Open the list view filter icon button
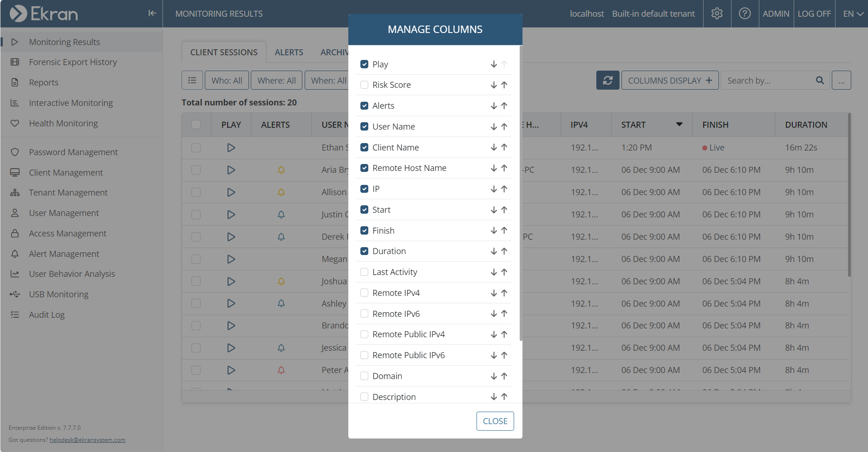Viewport: 868px width, 452px height. [192, 80]
